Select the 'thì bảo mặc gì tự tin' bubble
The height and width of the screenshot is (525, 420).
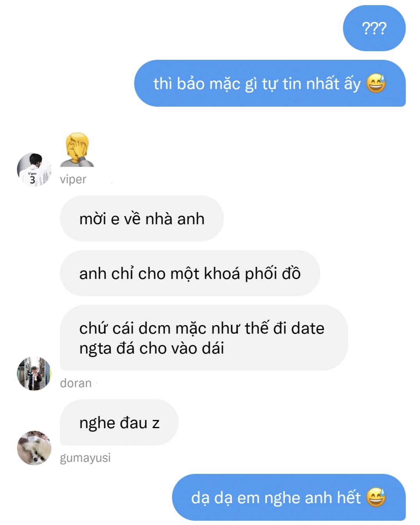click(x=270, y=83)
